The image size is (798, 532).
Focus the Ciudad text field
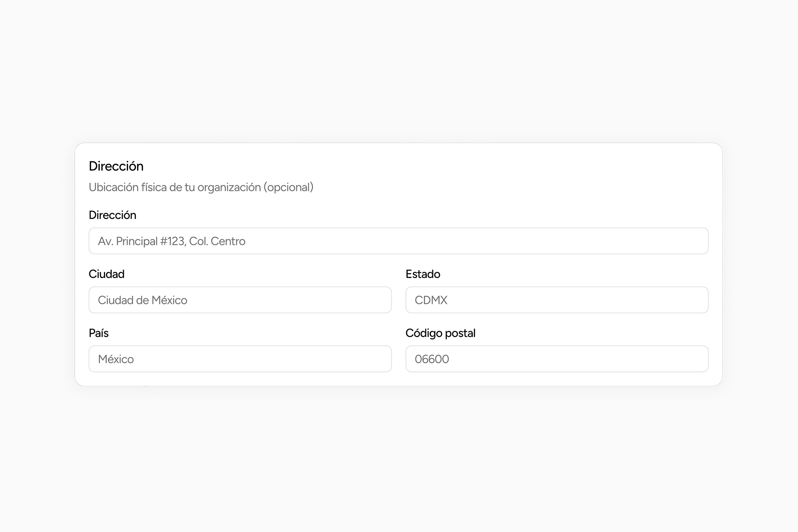(x=240, y=300)
